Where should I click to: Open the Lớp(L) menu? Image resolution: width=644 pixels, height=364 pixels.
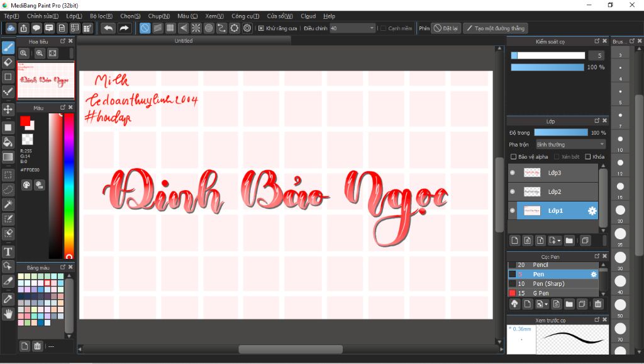(74, 16)
